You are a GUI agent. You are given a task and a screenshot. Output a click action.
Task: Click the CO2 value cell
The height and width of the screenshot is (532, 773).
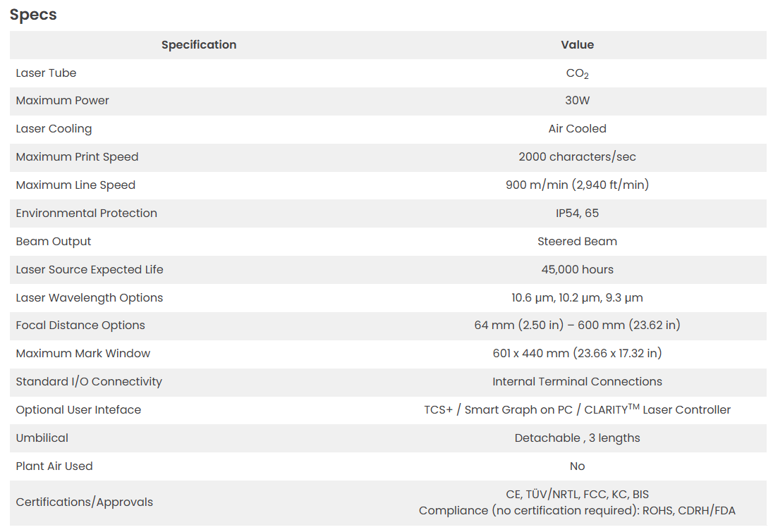point(577,73)
